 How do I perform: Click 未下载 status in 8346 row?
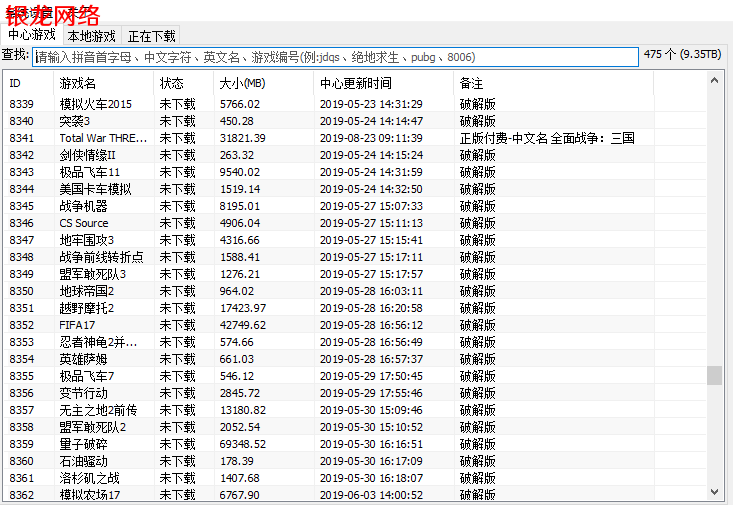click(177, 223)
